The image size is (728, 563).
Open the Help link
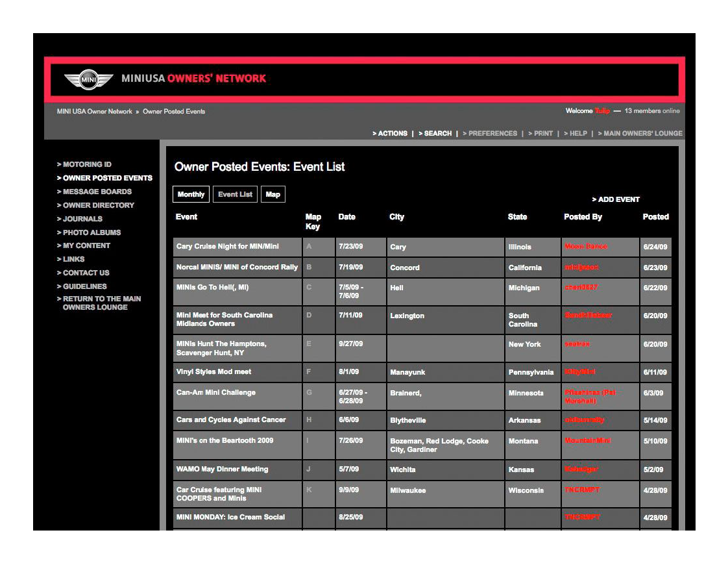(576, 133)
